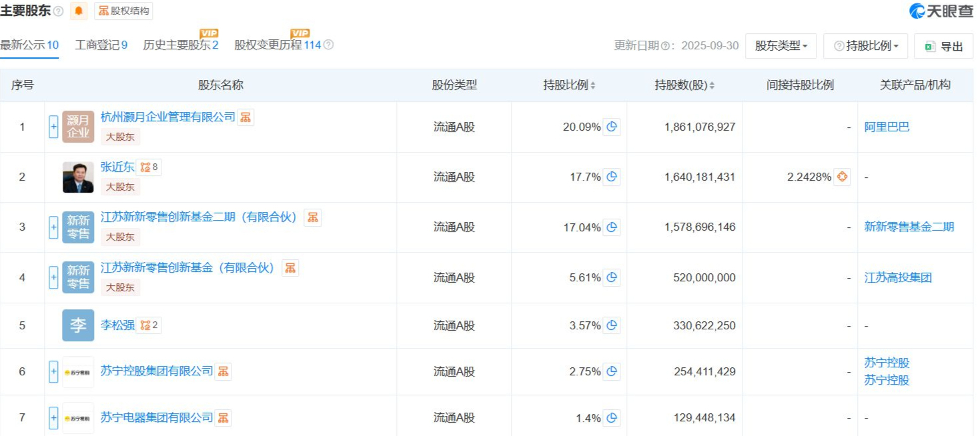This screenshot has height=436, width=980.
Task: Click pie chart icon for 李松强 3.57%
Action: point(611,325)
